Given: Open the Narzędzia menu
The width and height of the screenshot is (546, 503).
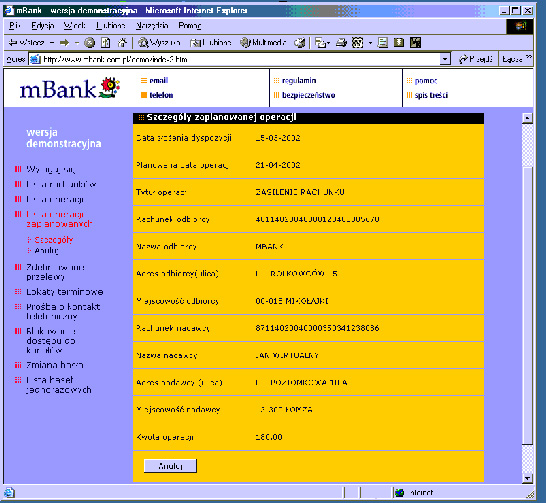Looking at the screenshot, I should (x=152, y=26).
